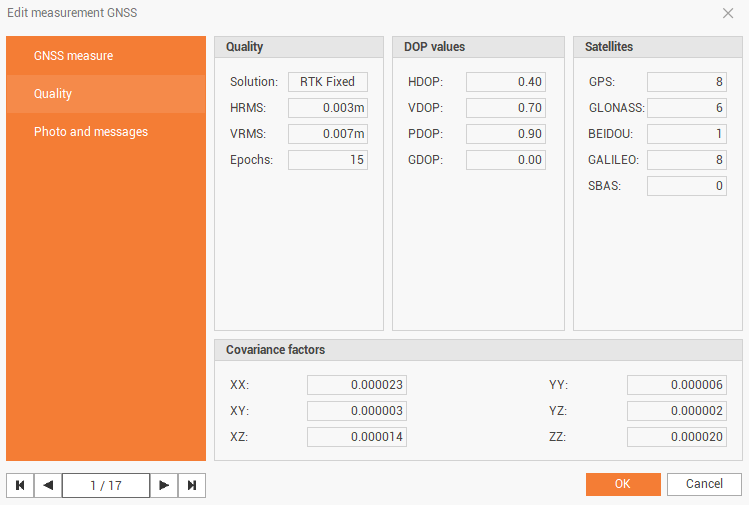
Task: Click the GALILEO satellite count field
Action: click(x=686, y=160)
